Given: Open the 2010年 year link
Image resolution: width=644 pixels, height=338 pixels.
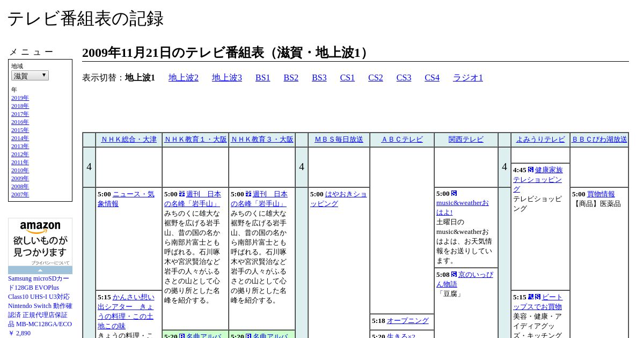Looking at the screenshot, I should [20, 171].
